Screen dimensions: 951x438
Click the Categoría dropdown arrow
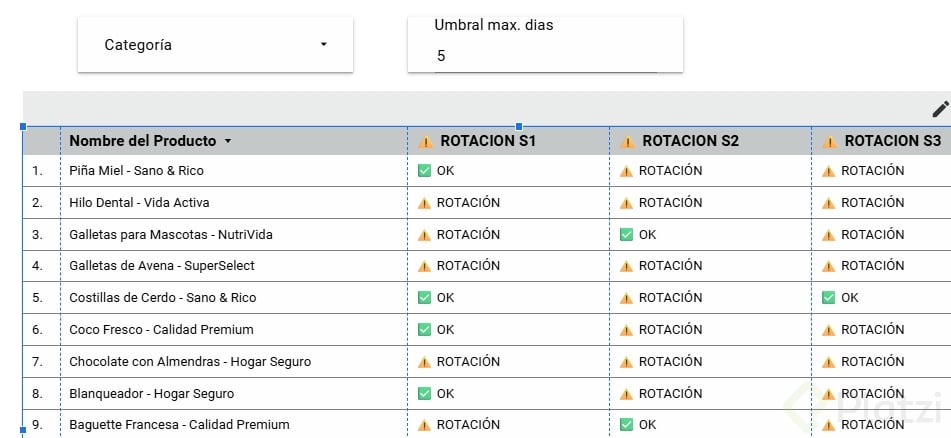click(x=323, y=45)
